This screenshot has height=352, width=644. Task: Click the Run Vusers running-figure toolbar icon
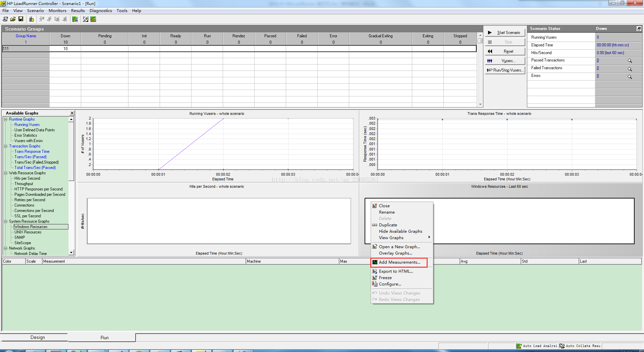tap(50, 19)
